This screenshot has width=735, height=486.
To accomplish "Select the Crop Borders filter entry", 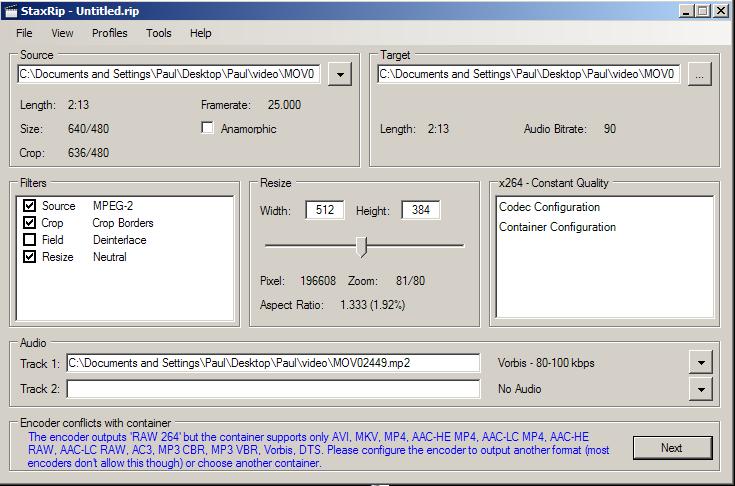I will click(123, 223).
